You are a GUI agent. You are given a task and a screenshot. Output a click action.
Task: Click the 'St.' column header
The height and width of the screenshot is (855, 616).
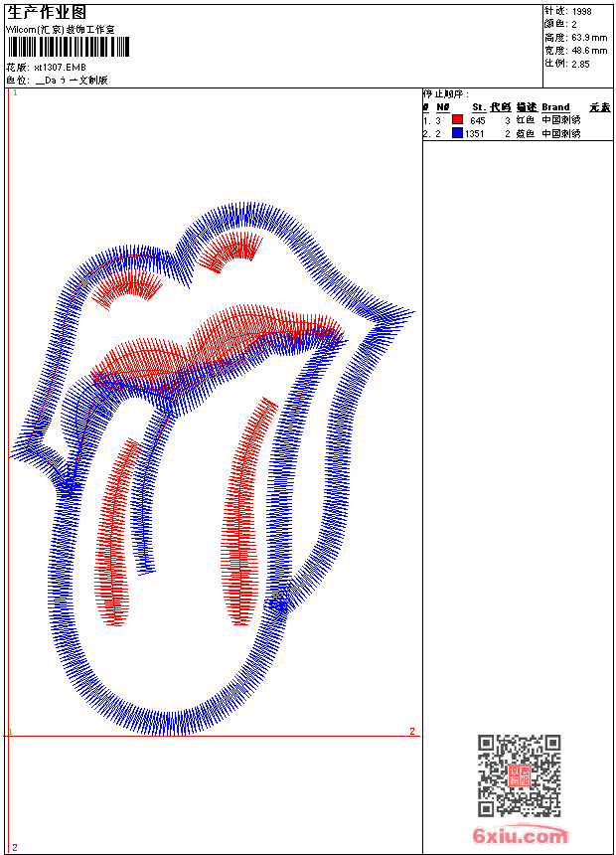(479, 107)
